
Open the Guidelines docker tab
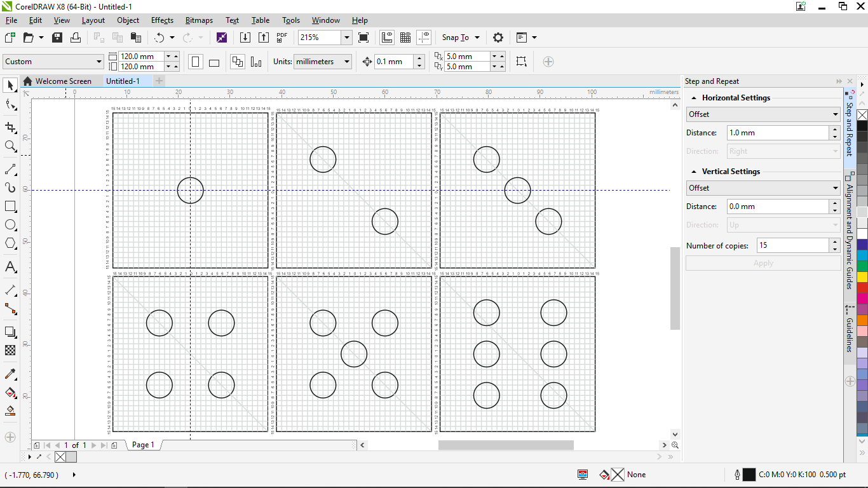pyautogui.click(x=849, y=329)
